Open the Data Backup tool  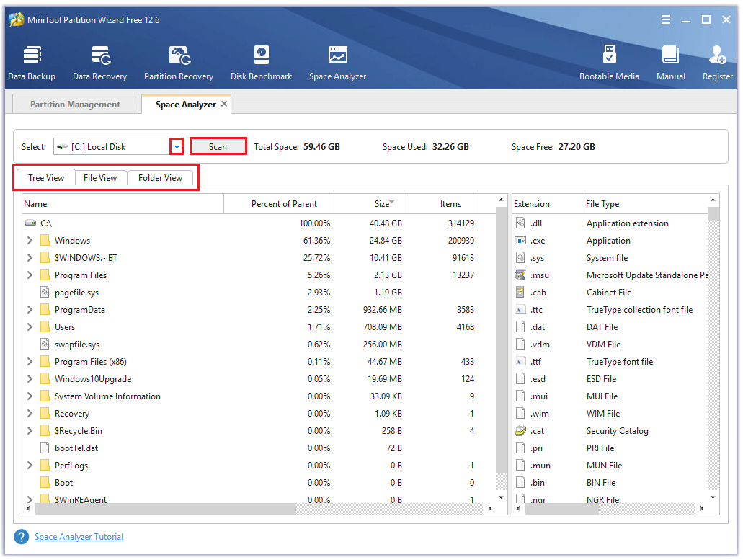(x=32, y=63)
